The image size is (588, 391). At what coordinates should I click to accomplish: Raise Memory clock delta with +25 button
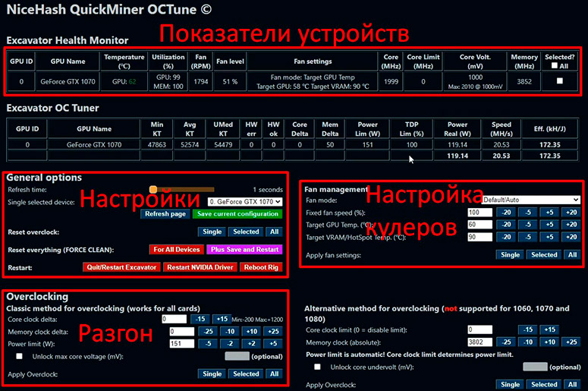tap(274, 332)
